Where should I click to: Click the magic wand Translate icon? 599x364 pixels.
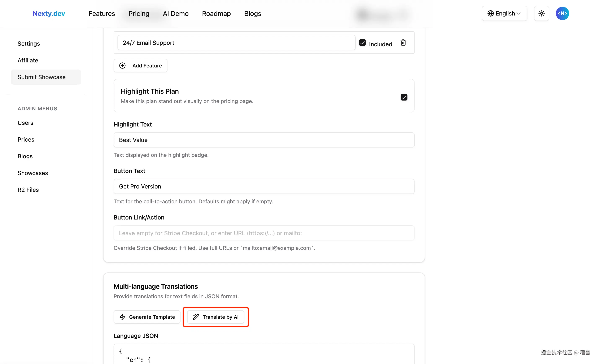pyautogui.click(x=196, y=317)
